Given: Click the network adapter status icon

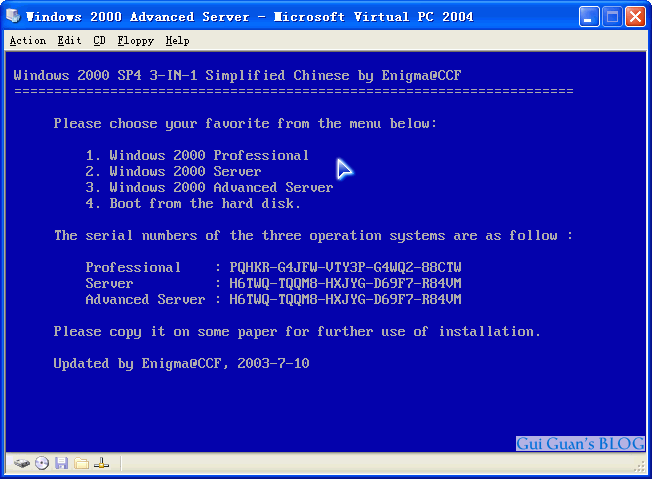Looking at the screenshot, I should coord(101,463).
